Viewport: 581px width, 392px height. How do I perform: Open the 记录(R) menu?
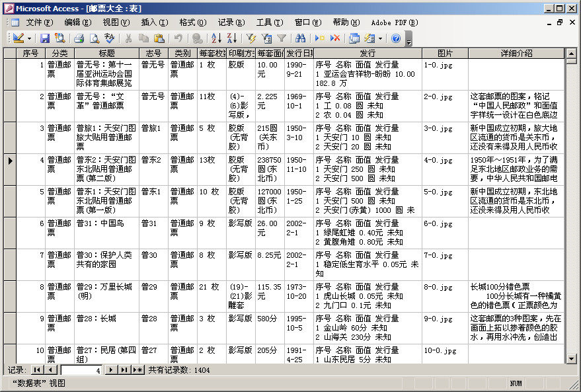[231, 22]
